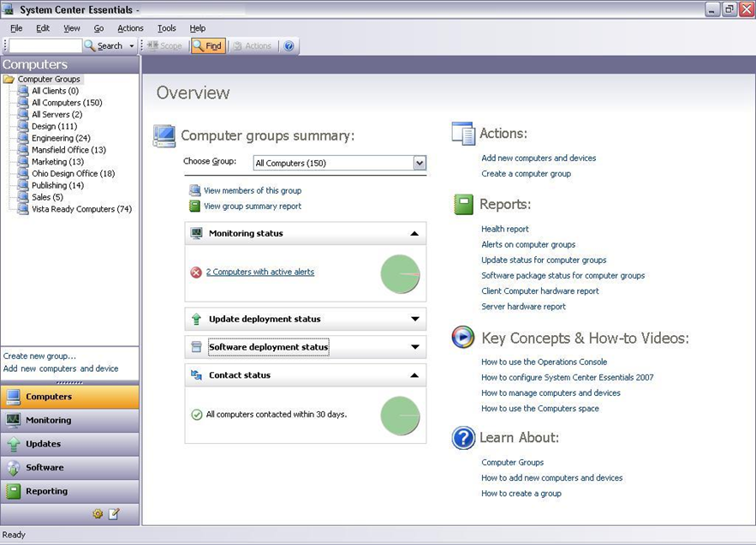Click Add new computers and device link in sidebar

(61, 368)
